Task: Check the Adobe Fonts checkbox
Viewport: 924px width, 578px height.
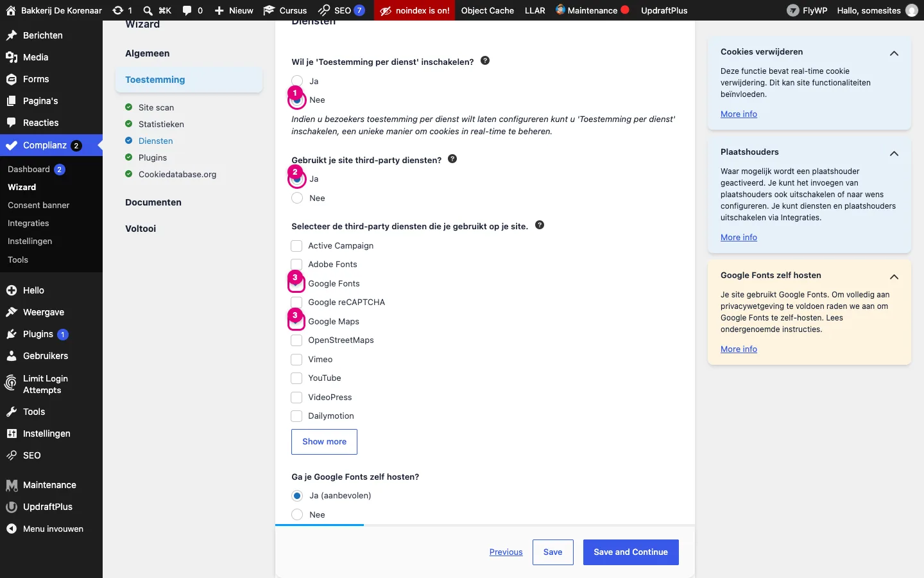Action: [x=296, y=264]
